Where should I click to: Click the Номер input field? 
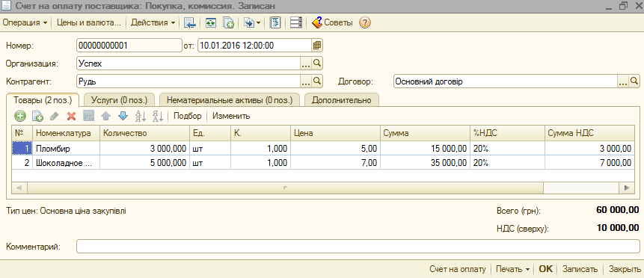129,46
